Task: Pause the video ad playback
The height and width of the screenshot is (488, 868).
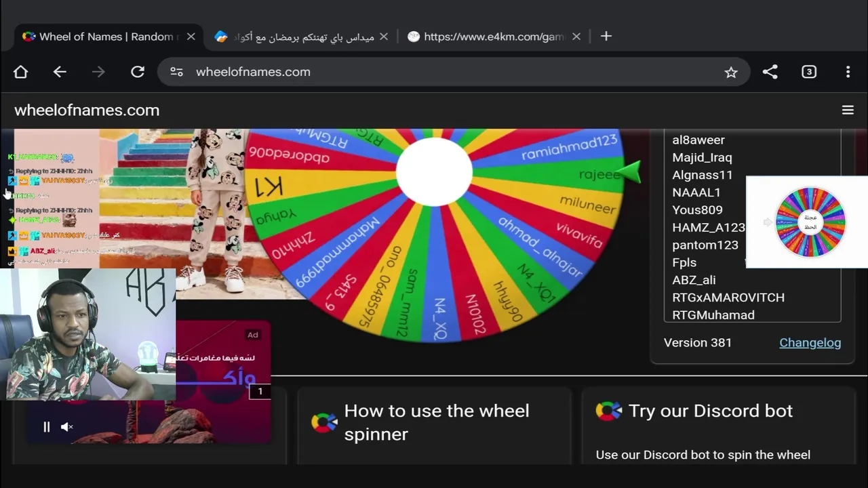Action: pos(46,427)
